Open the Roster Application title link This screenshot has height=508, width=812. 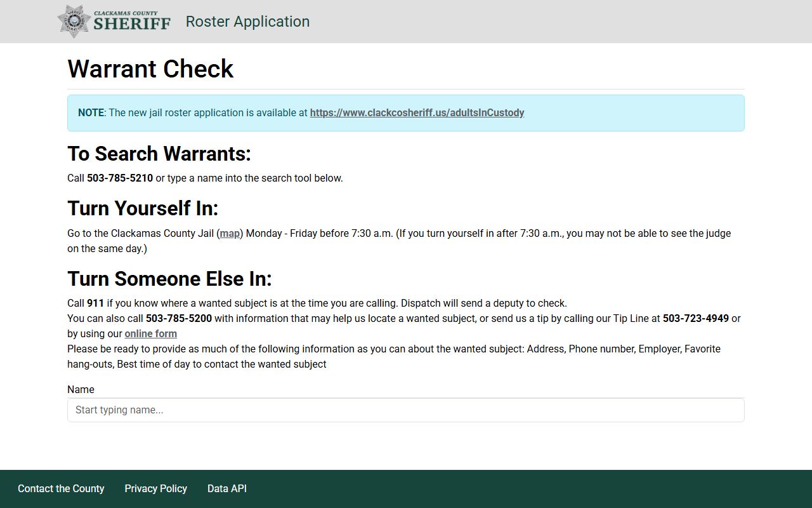(x=247, y=22)
